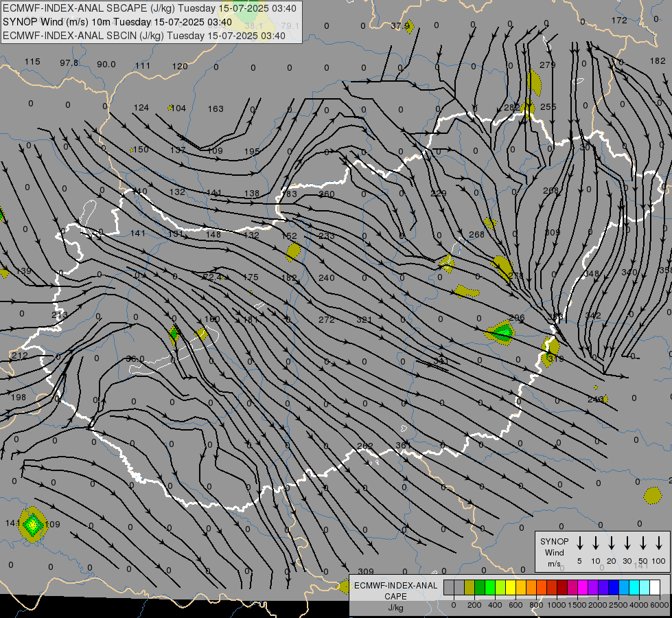
Task: Click the map value 262
Action: [364, 446]
